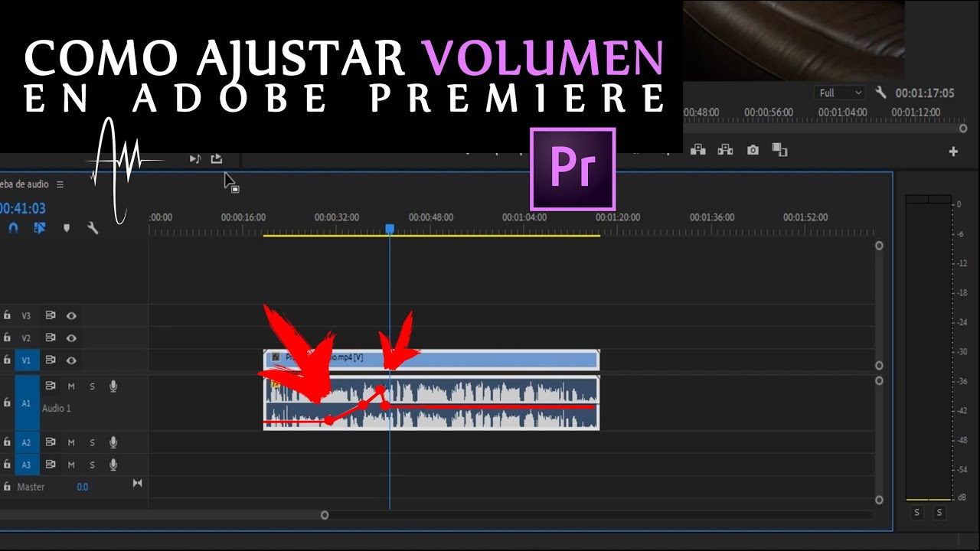Image resolution: width=980 pixels, height=551 pixels.
Task: Open Timeline Display Settings wrench
Action: 93,228
